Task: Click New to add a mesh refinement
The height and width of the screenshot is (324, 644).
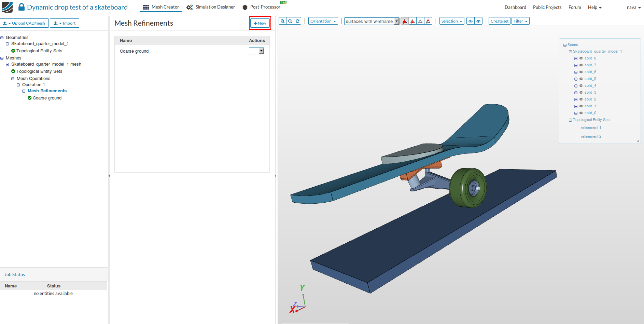Action: click(260, 23)
